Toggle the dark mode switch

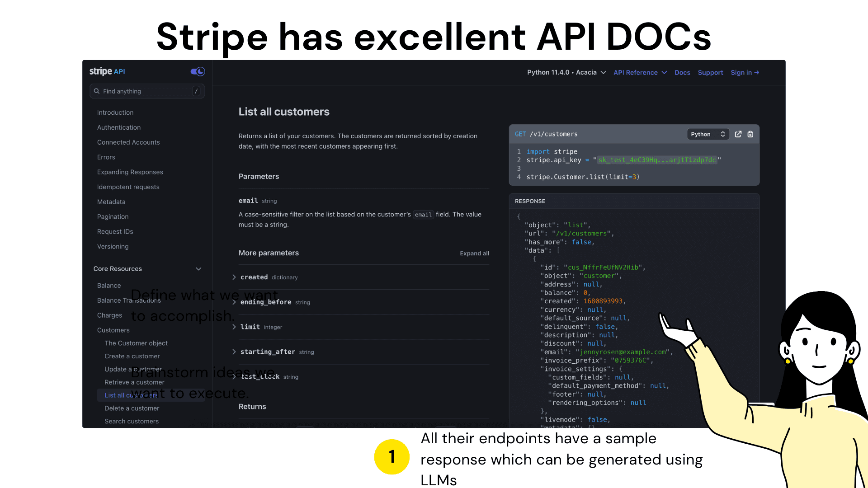click(x=198, y=71)
